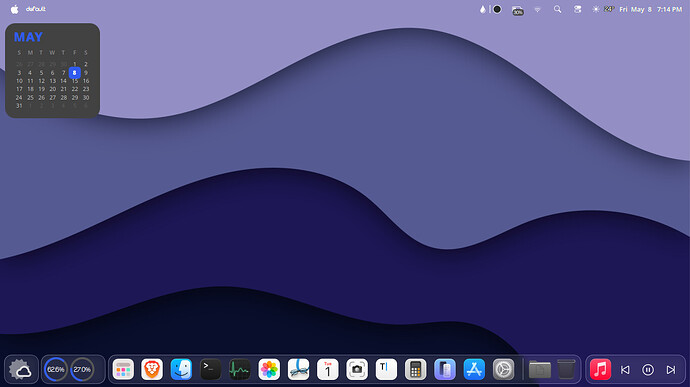Open the Trash
690x387 pixels.
(566, 369)
